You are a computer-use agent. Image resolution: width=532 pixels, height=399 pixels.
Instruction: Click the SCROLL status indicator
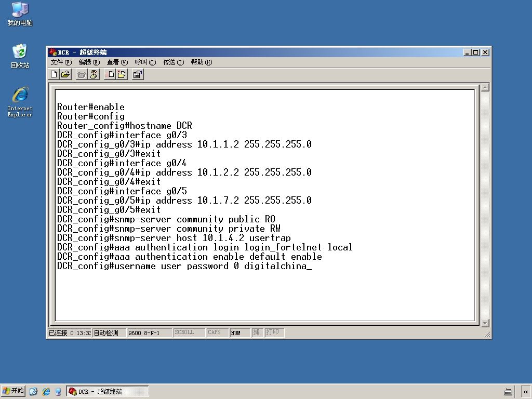pos(189,333)
